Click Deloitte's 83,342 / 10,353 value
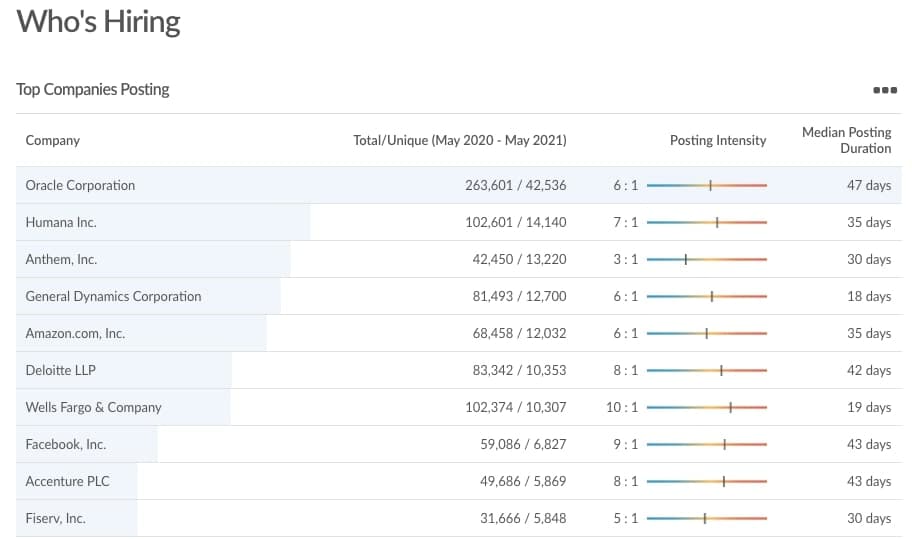The width and height of the screenshot is (912, 539). coord(519,370)
